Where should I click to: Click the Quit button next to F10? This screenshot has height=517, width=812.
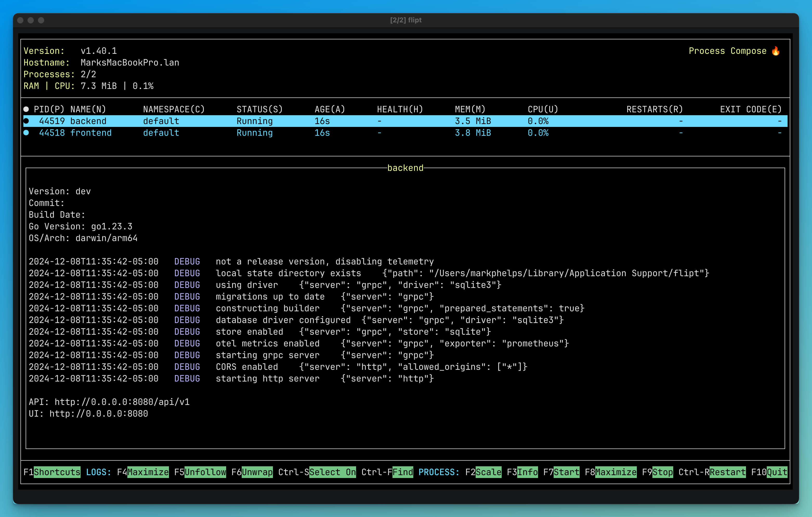point(777,472)
